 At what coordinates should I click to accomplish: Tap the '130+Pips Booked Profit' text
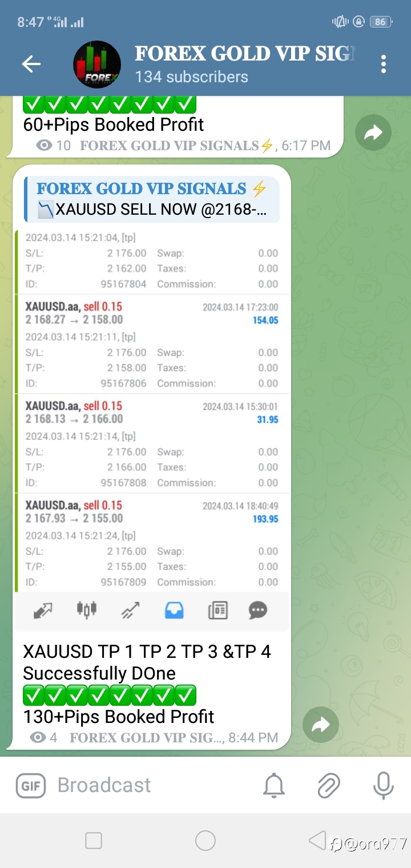119,717
